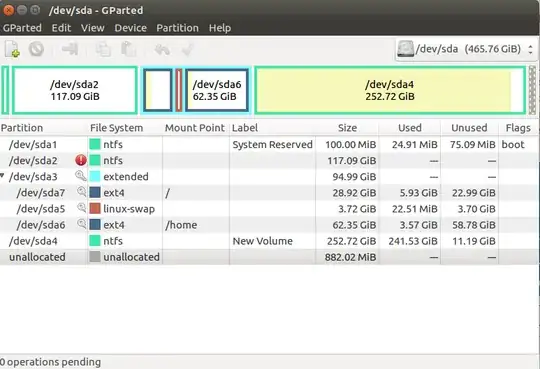Sort by the Mount Point column header
The height and width of the screenshot is (369, 540).
click(195, 128)
